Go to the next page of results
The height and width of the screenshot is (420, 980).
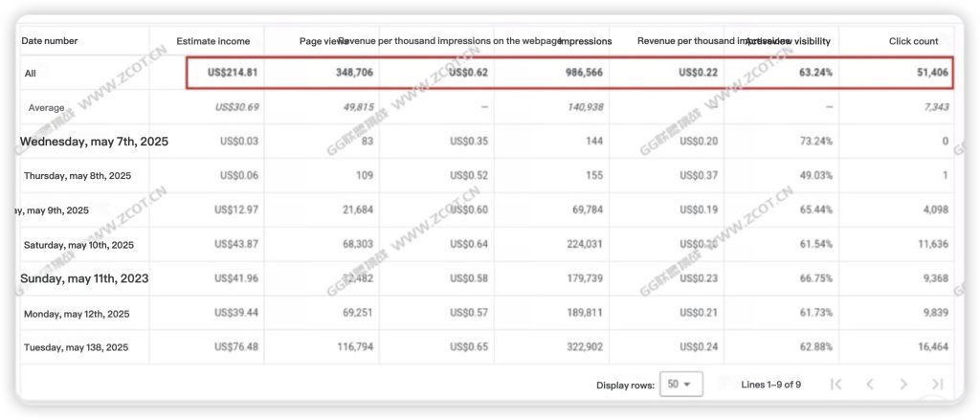903,384
